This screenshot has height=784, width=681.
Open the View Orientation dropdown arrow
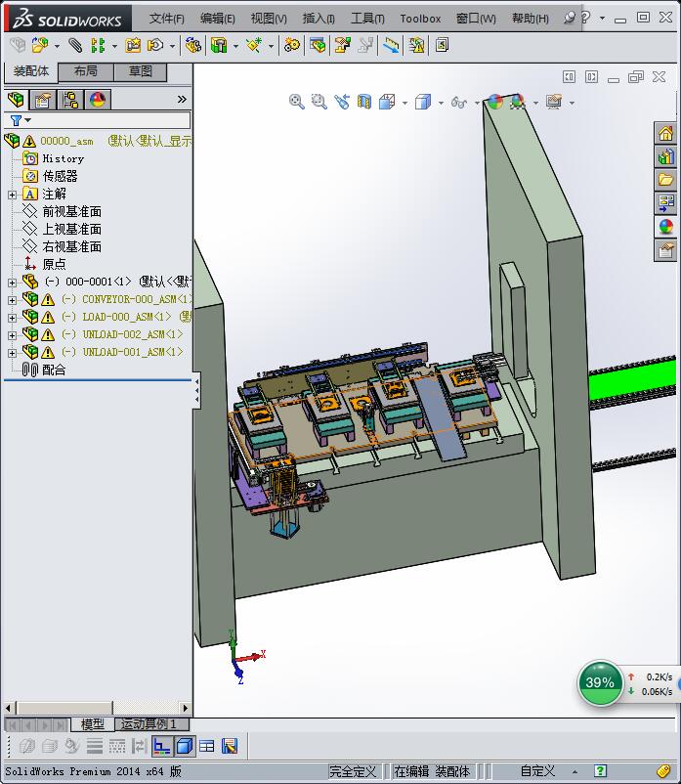tap(404, 103)
